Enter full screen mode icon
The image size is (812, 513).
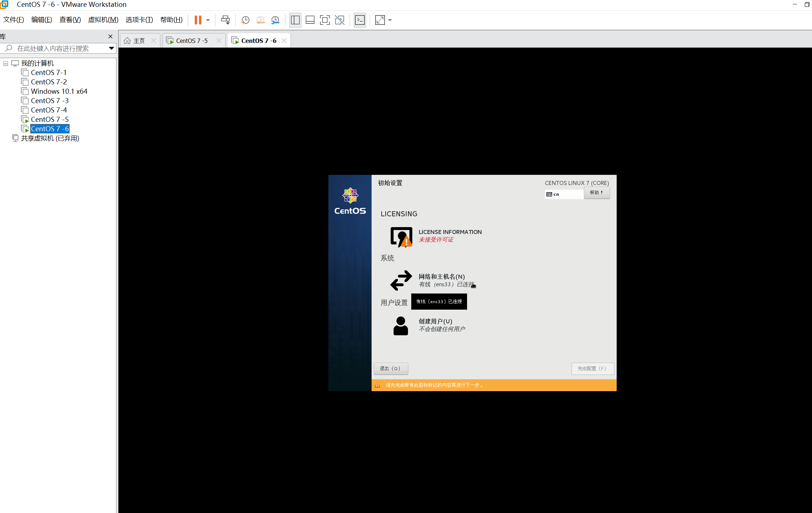click(325, 20)
